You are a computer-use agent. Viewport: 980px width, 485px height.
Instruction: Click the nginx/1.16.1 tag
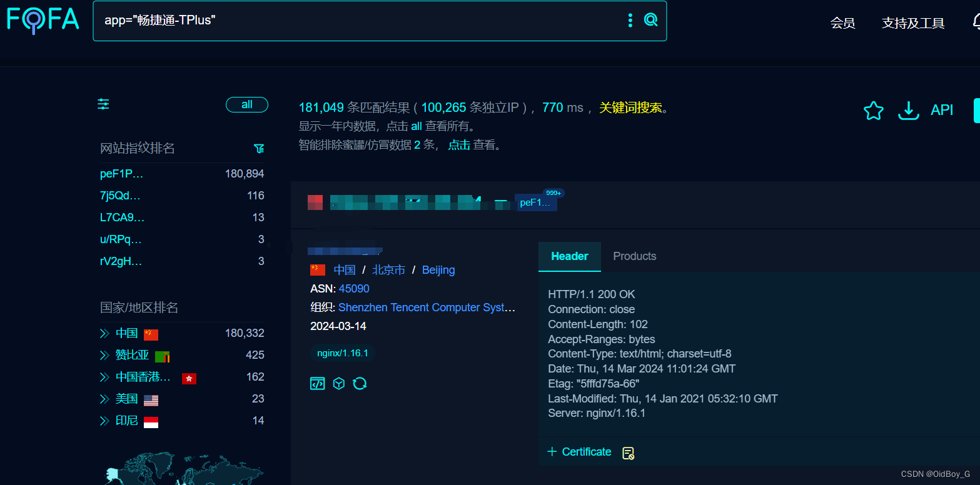(343, 353)
